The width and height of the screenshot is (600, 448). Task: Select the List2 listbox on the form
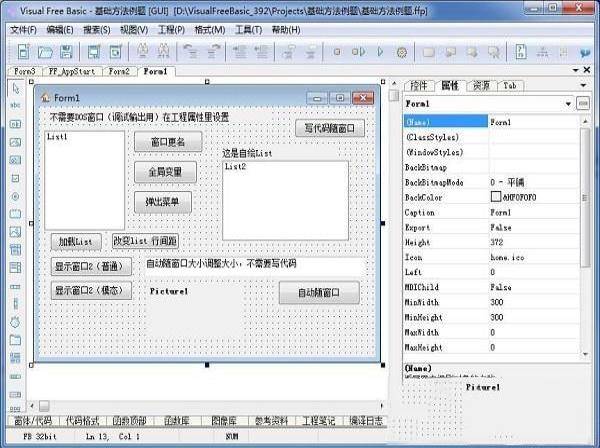pyautogui.click(x=285, y=200)
